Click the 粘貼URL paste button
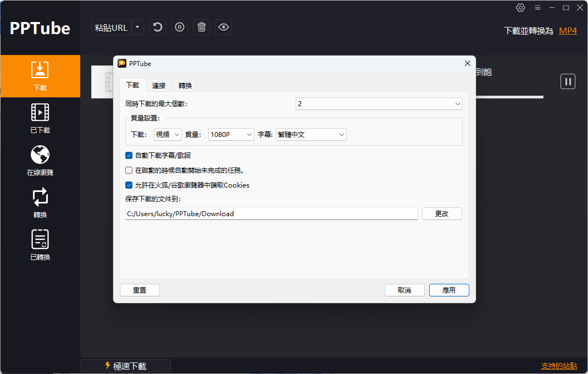 click(x=111, y=28)
